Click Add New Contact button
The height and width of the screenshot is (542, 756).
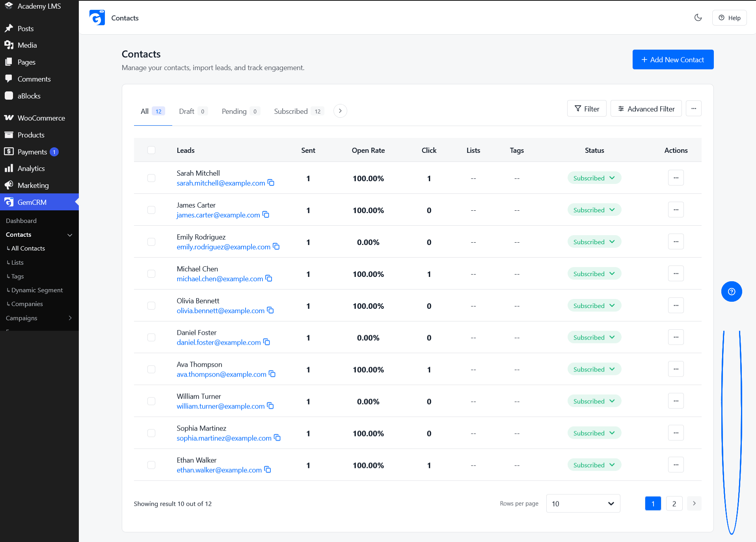coord(673,59)
